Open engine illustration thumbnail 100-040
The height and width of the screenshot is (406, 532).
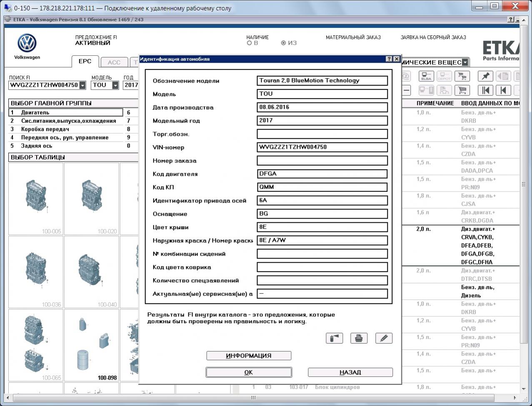tap(92, 272)
